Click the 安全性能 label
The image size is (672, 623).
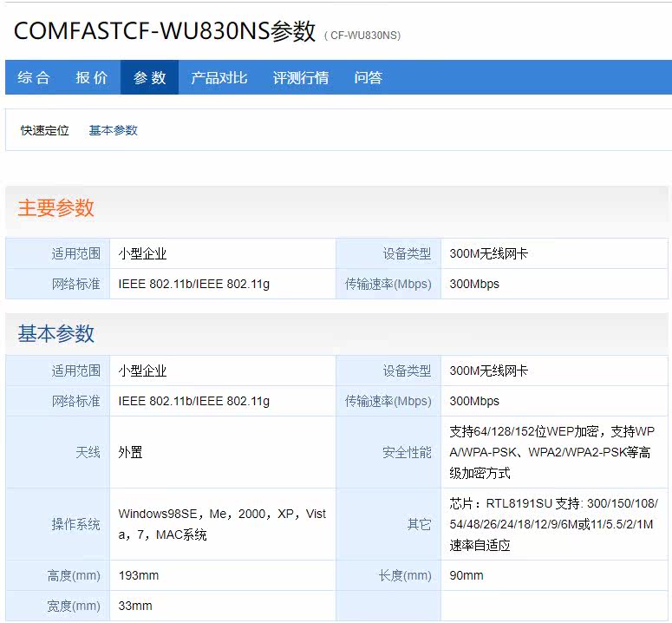coord(407,452)
